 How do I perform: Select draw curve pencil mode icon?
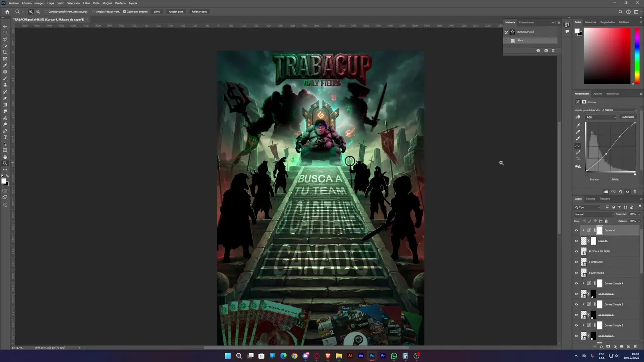click(578, 152)
